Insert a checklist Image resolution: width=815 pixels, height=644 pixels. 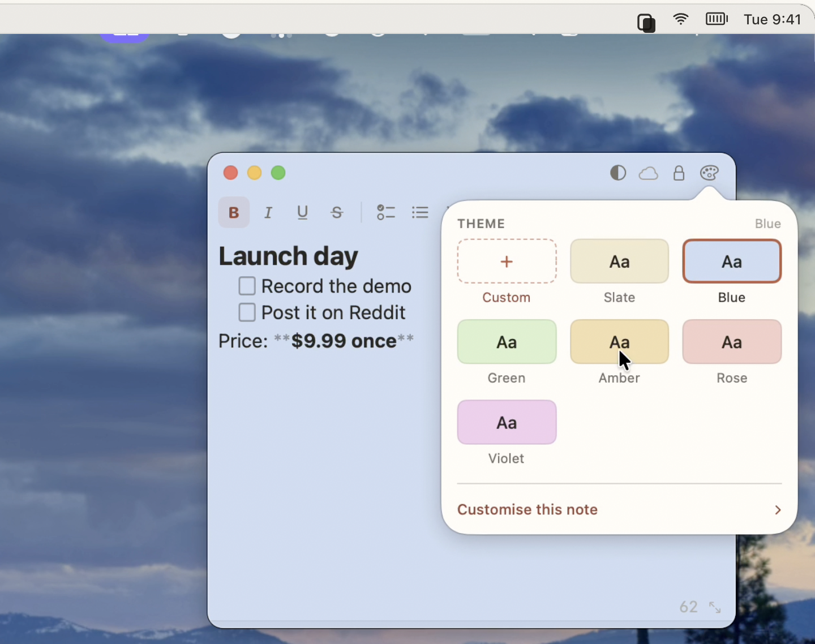tap(386, 212)
